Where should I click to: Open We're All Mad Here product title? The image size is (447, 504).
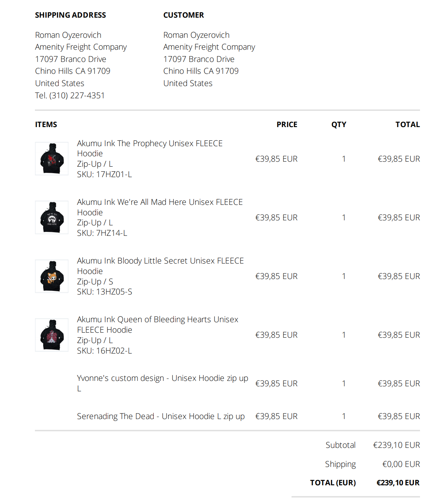(160, 202)
